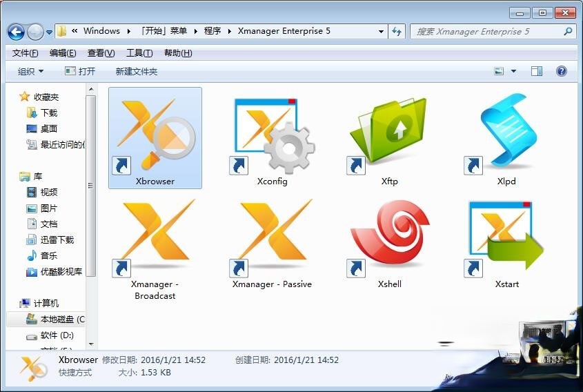Select the Xconfig gear shortcut

[272, 138]
